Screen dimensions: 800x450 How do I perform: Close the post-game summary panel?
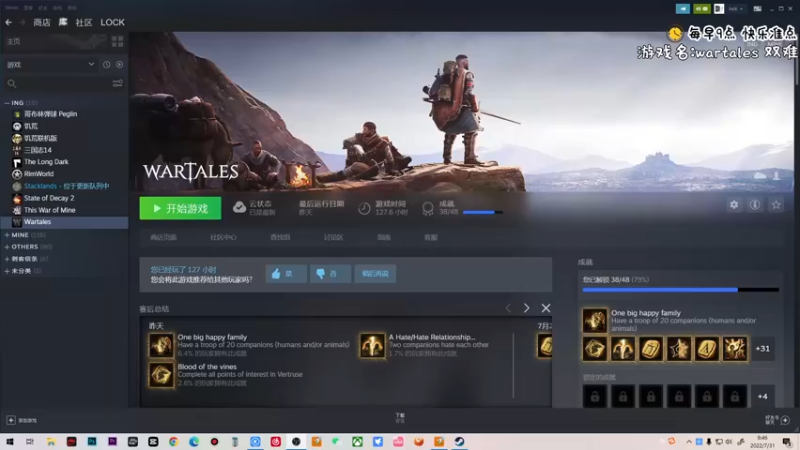pos(546,308)
